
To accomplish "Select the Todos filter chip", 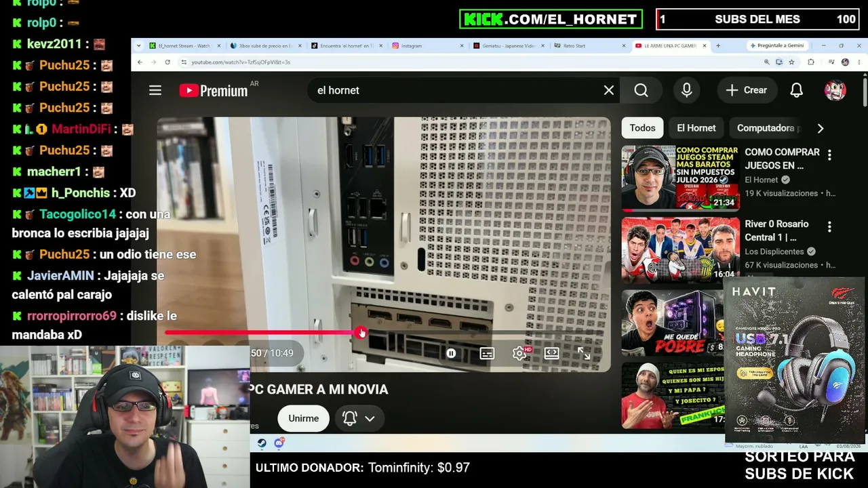I will point(642,128).
